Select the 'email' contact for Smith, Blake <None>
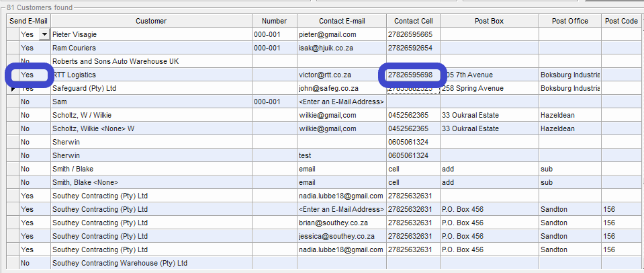Image resolution: width=644 pixels, height=273 pixels. (x=342, y=182)
